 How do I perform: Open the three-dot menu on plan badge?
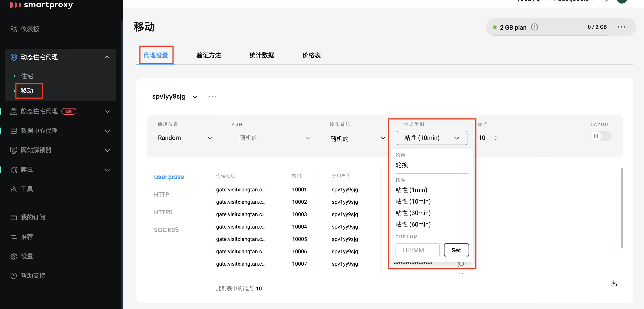(621, 27)
